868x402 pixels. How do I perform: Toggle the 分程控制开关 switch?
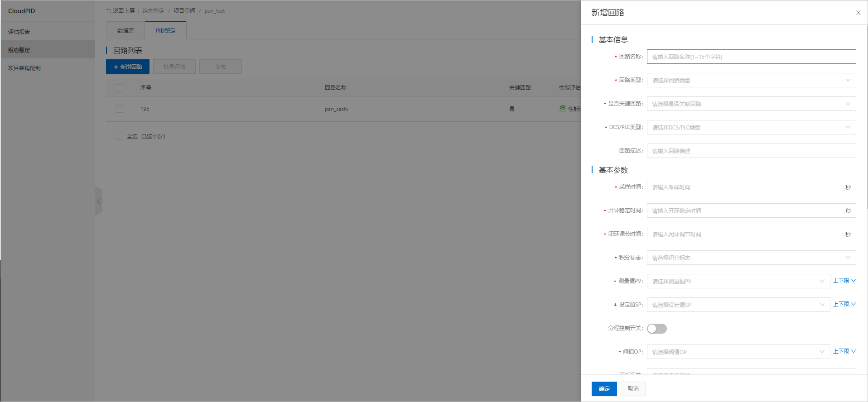(657, 328)
